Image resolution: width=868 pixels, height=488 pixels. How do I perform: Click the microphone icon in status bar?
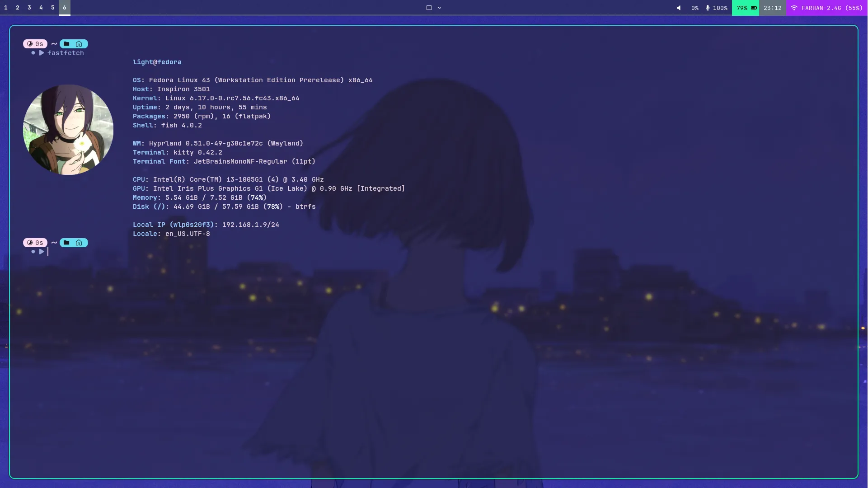[708, 8]
